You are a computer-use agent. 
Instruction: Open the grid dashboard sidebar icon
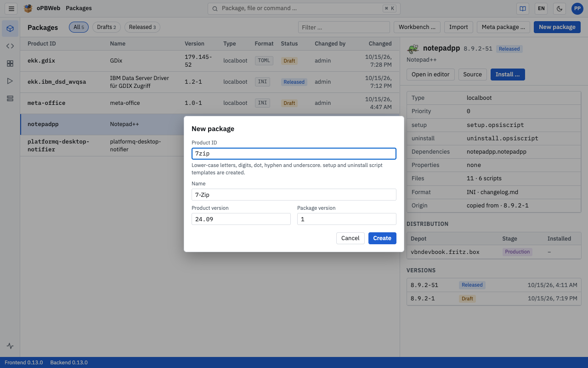[x=10, y=63]
